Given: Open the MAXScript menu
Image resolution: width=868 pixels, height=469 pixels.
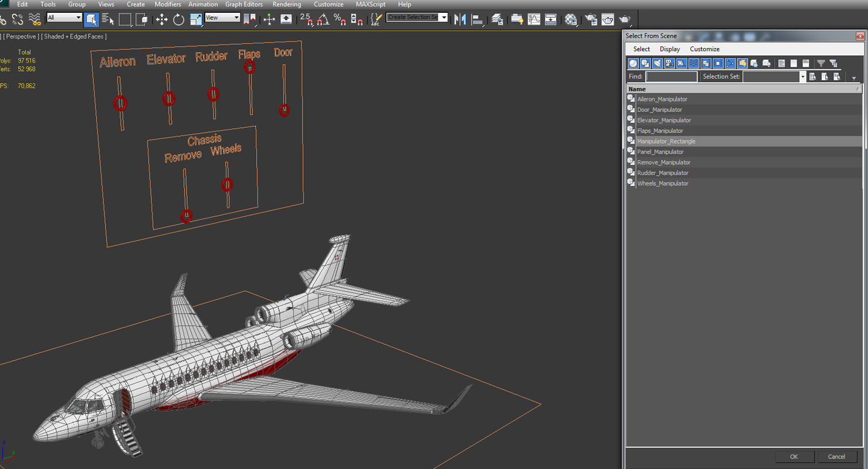Looking at the screenshot, I should 371,4.
